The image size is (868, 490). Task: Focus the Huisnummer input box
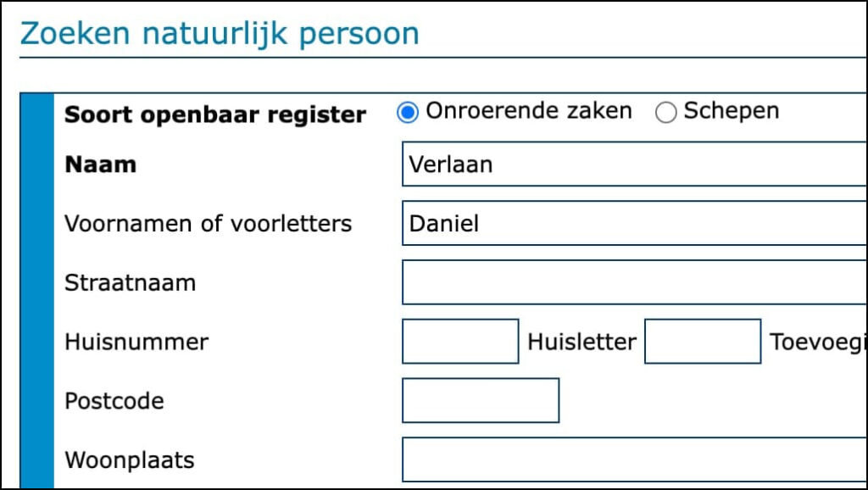460,341
